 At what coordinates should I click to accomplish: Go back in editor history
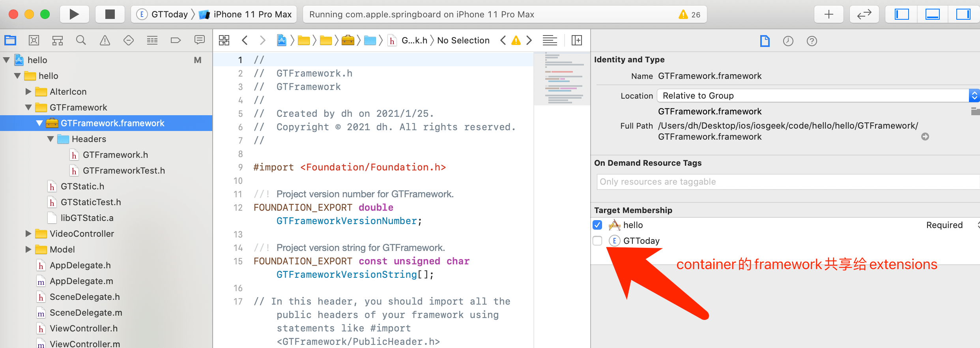(245, 40)
